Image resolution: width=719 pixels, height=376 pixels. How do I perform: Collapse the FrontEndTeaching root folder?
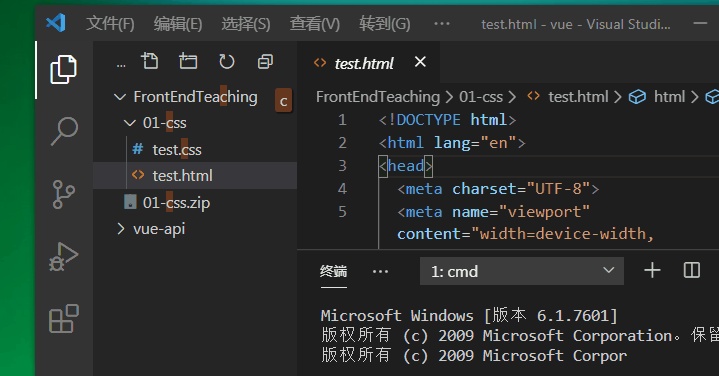point(120,97)
